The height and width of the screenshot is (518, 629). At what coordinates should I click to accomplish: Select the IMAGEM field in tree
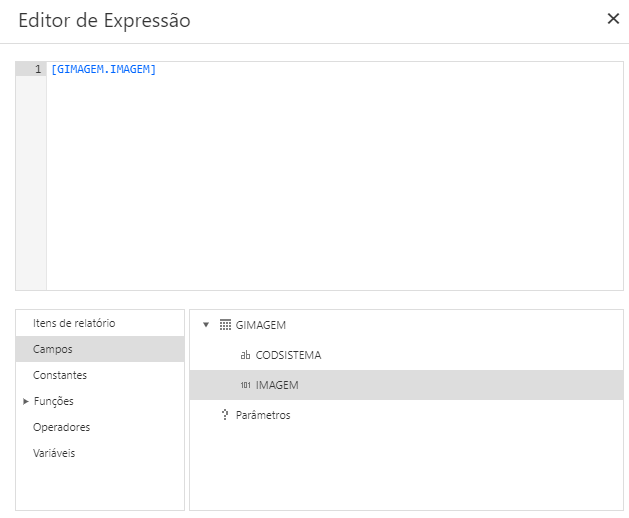point(277,385)
